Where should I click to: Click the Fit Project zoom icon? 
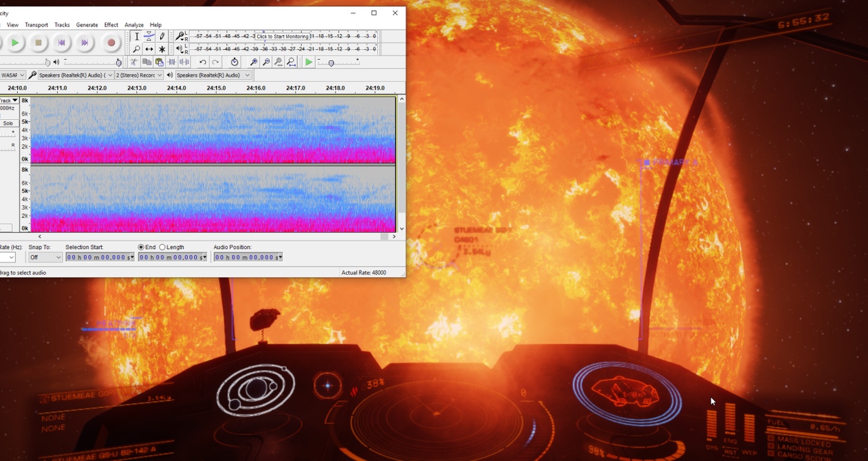click(x=291, y=62)
